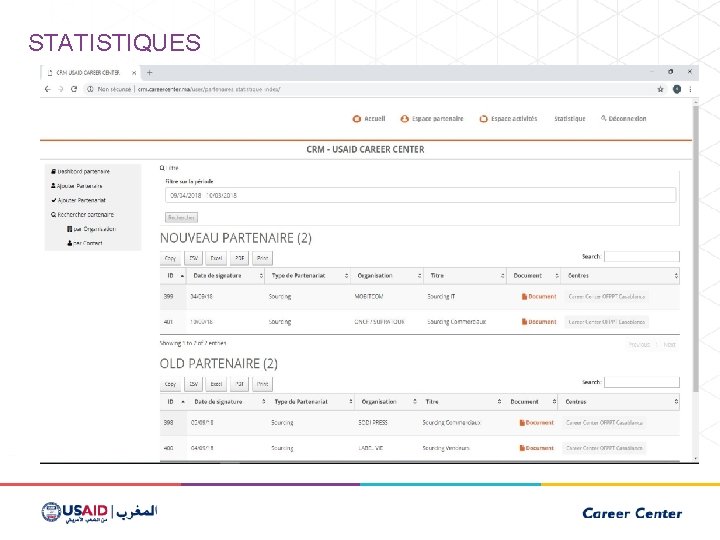This screenshot has width=720, height=540.
Task: Click the browser back arrow
Action: pos(48,89)
